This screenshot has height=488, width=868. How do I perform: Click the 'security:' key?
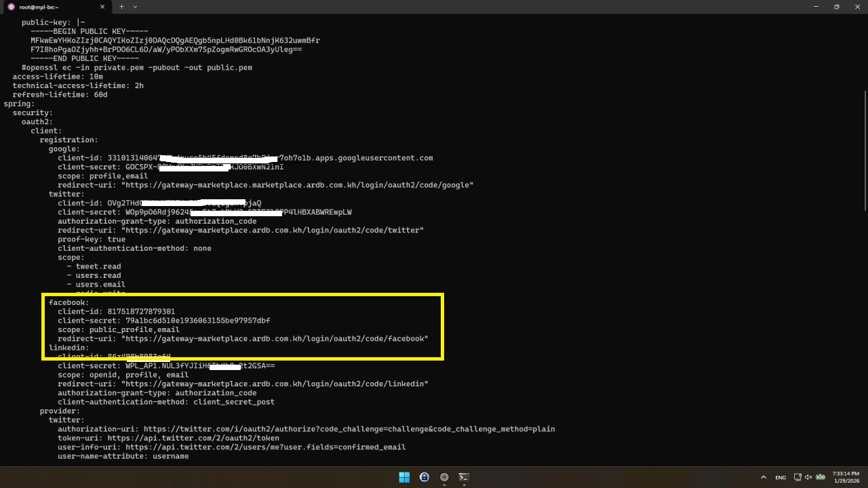[33, 113]
